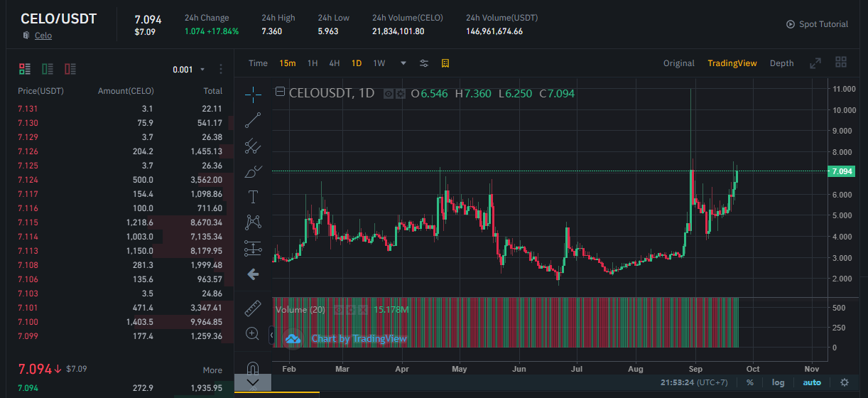
Task: Click the 8,670.34 total cell
Action: coord(206,222)
